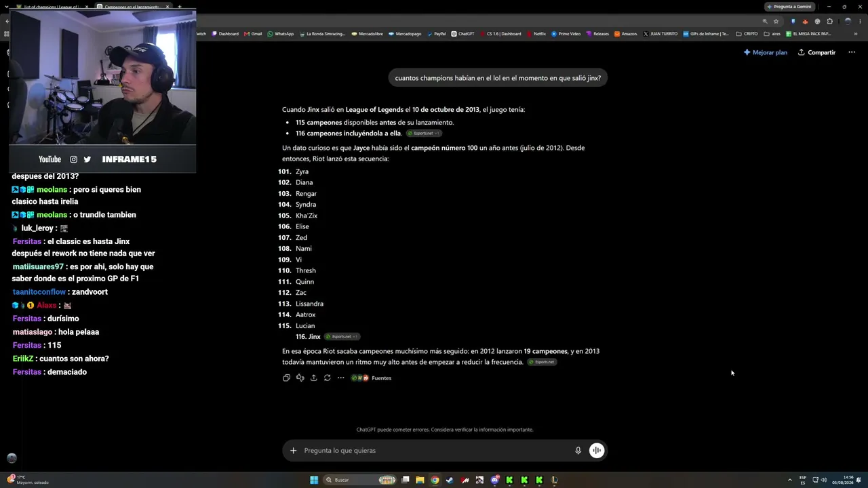Viewport: 868px width, 488px height.
Task: Activate ChatGPT voice mode button
Action: point(597,451)
